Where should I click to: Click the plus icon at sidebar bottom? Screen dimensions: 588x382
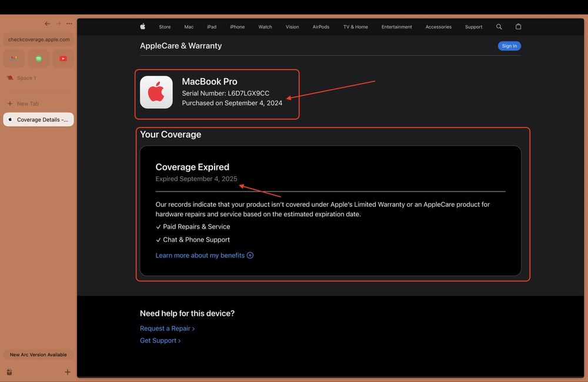pyautogui.click(x=68, y=372)
